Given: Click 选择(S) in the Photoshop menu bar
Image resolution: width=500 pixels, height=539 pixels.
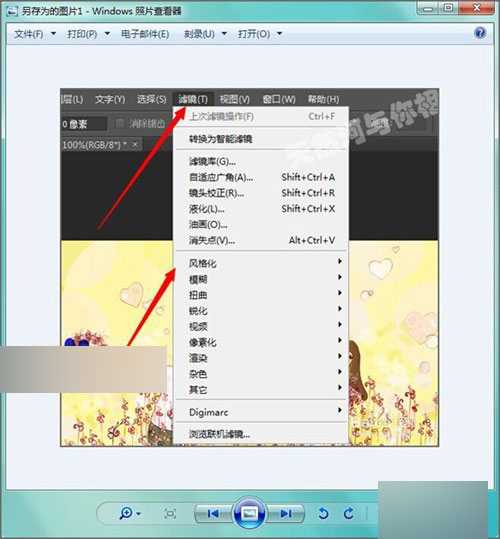Looking at the screenshot, I should [x=151, y=99].
